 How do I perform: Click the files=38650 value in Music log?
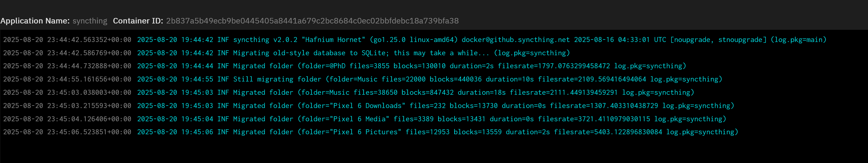coord(375,93)
